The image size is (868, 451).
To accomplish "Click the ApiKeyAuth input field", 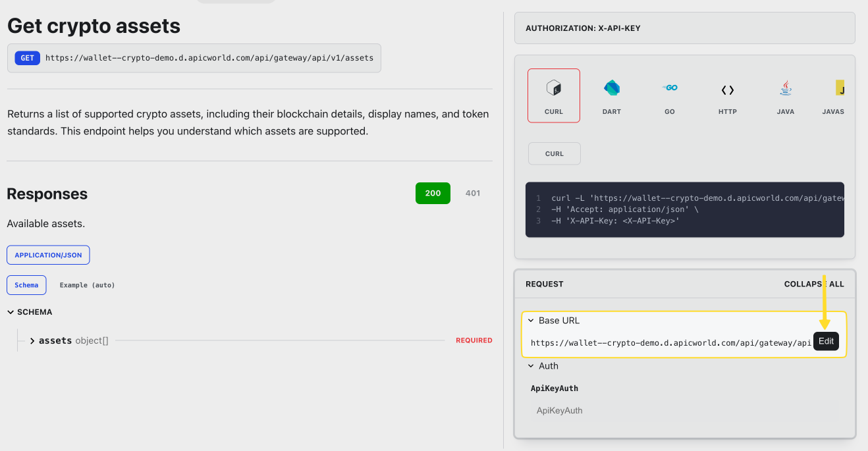I will pos(684,411).
